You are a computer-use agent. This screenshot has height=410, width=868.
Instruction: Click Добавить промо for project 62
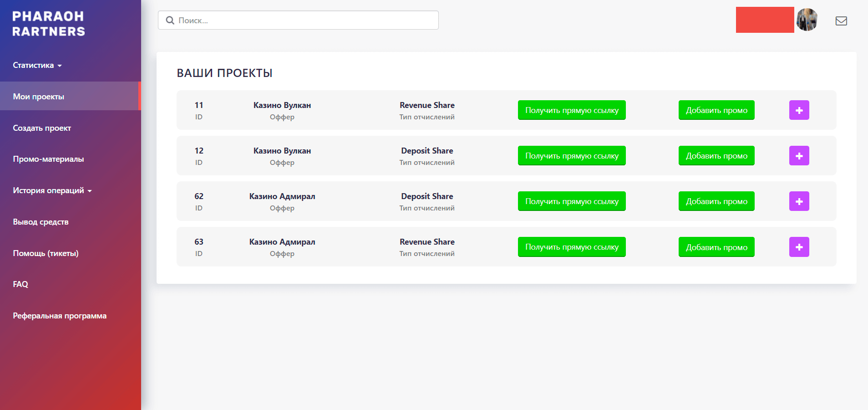(716, 201)
